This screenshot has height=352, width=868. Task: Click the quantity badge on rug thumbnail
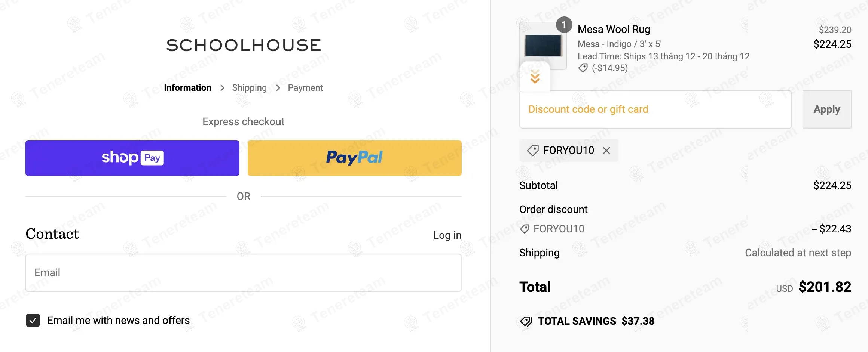564,25
